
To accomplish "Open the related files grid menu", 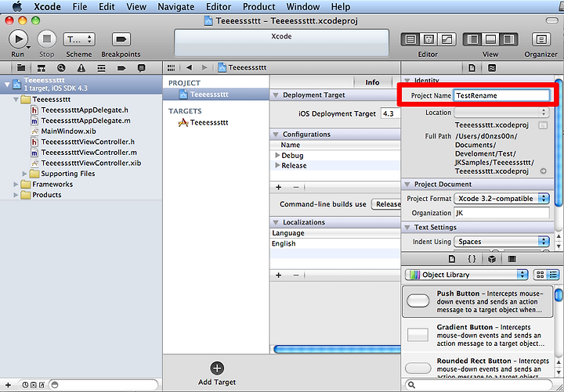I will [x=172, y=67].
